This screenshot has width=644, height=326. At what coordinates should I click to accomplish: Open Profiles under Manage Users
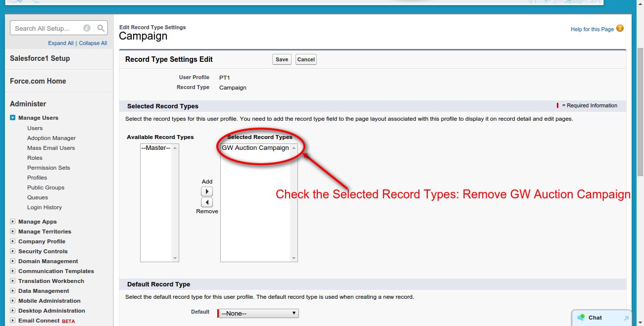coord(37,178)
